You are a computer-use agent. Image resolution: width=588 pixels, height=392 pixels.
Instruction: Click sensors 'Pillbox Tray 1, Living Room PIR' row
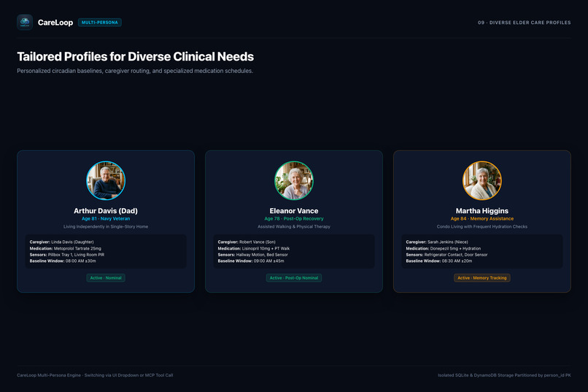point(67,255)
